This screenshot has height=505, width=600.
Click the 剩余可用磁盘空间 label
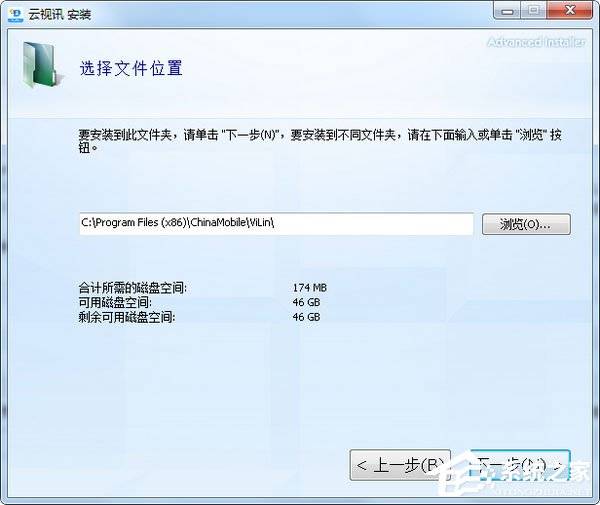pos(126,317)
